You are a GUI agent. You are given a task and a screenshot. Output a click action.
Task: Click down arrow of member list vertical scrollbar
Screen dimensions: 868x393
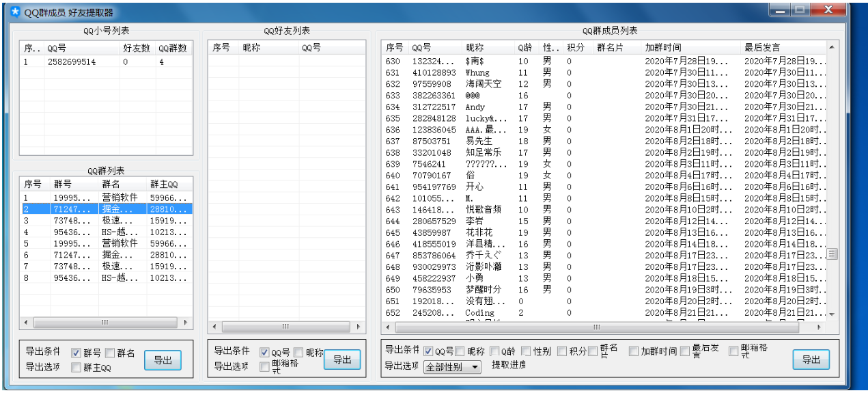832,314
